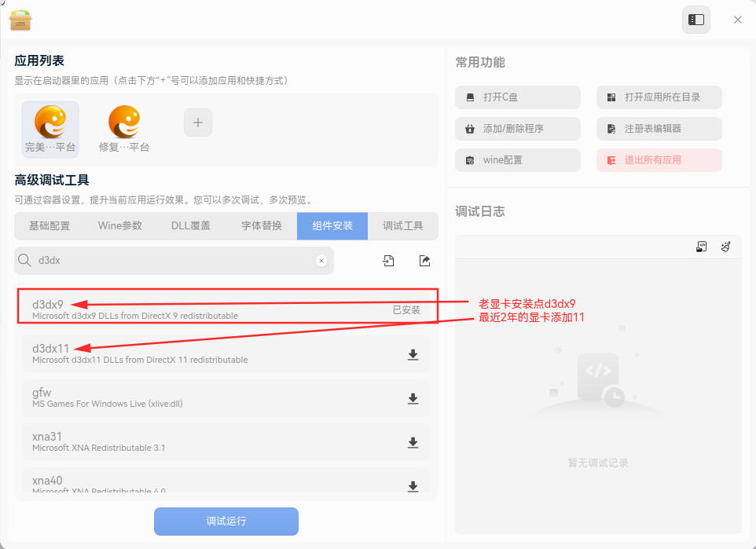
Task: Focus the component search field
Action: [174, 261]
